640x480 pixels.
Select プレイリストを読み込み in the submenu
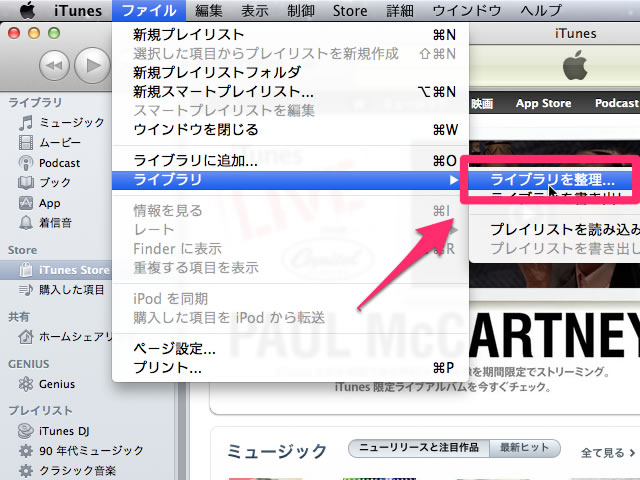[x=554, y=229]
